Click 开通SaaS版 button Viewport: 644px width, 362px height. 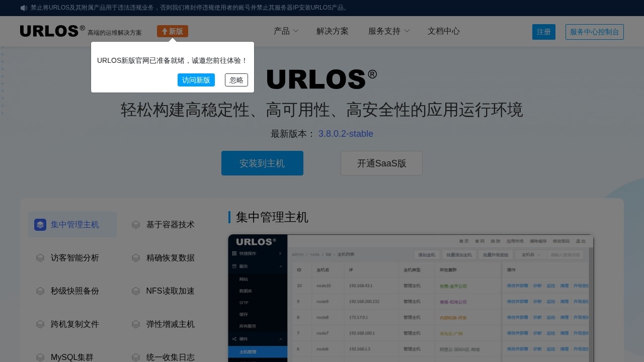click(x=381, y=163)
